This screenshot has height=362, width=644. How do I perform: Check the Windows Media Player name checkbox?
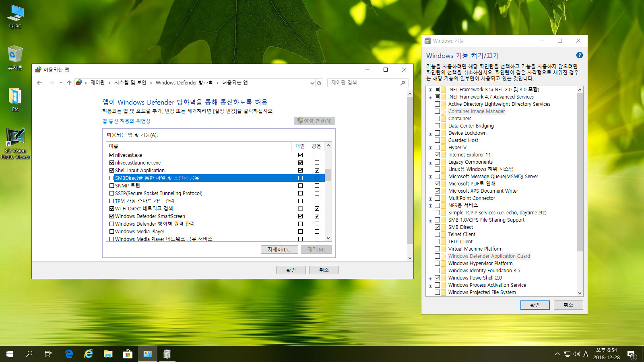[111, 231]
